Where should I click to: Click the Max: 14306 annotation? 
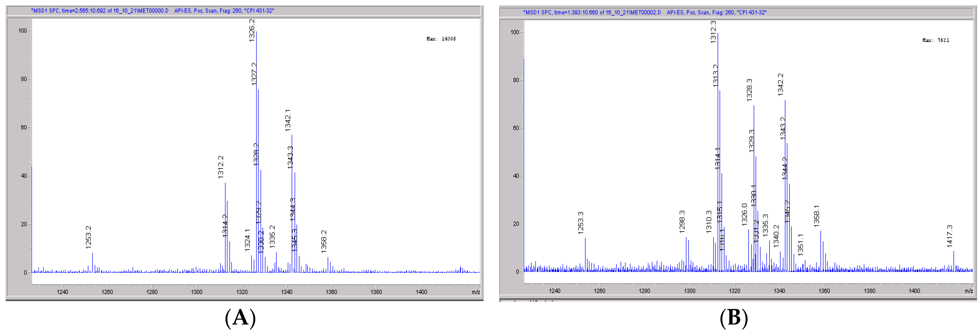[441, 39]
